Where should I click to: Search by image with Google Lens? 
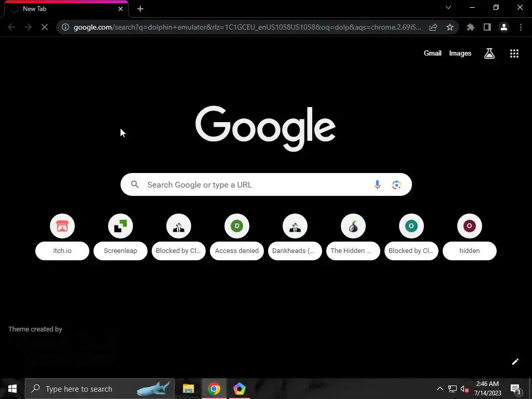click(396, 184)
